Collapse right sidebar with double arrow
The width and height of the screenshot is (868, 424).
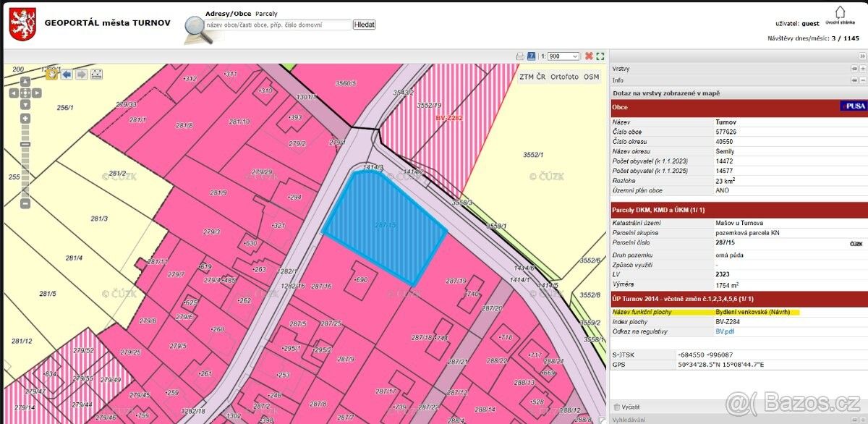click(862, 56)
